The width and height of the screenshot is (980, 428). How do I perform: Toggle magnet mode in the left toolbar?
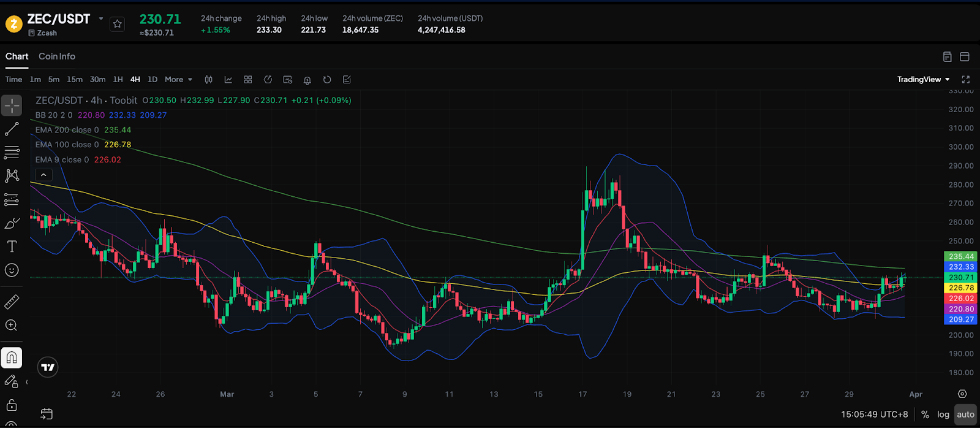(12, 357)
